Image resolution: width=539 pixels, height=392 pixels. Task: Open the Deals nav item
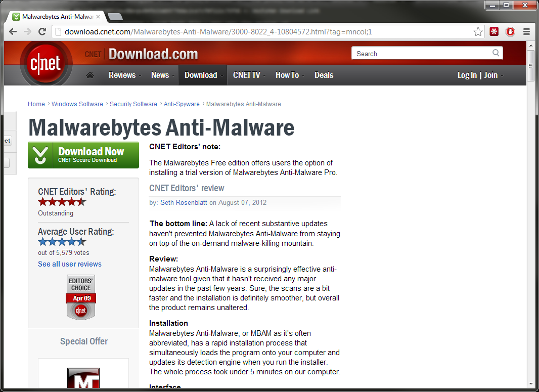[324, 75]
